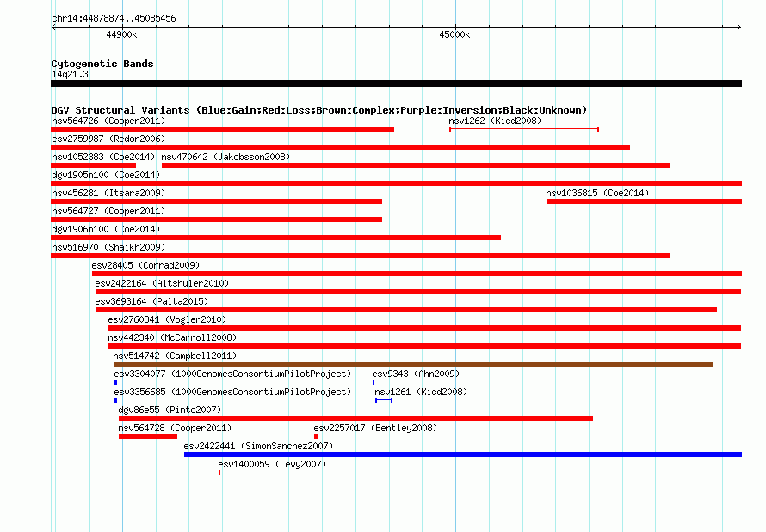
Task: Open the esv2759987 (Redon2006) variant label
Action: coord(108,139)
